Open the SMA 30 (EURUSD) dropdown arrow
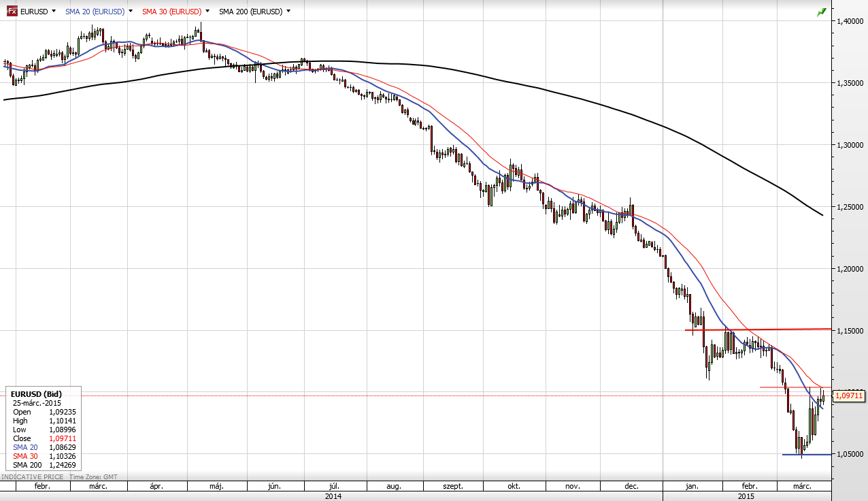The image size is (868, 501). pyautogui.click(x=206, y=12)
